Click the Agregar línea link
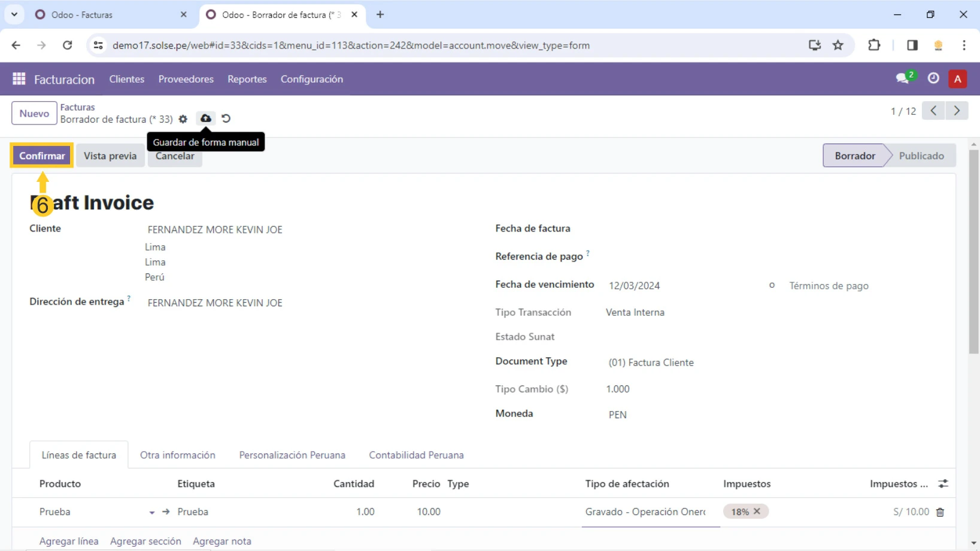 click(x=69, y=541)
